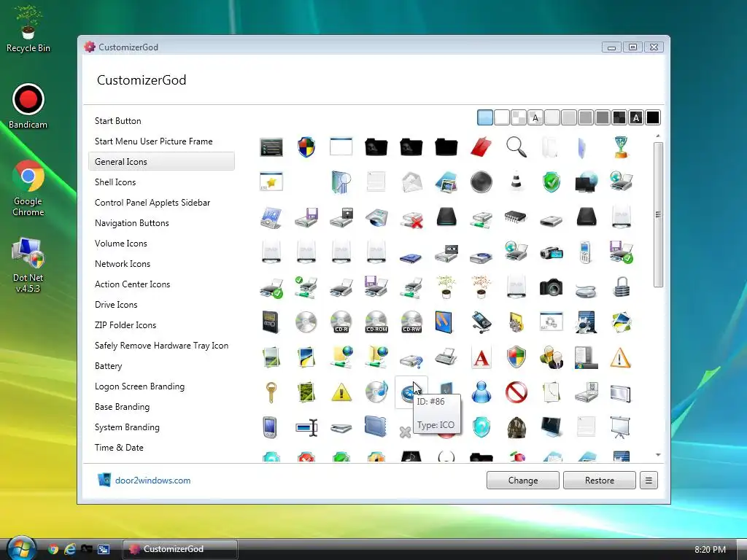The width and height of the screenshot is (747, 560).
Task: Choose the solid black background swatch
Action: [x=653, y=117]
